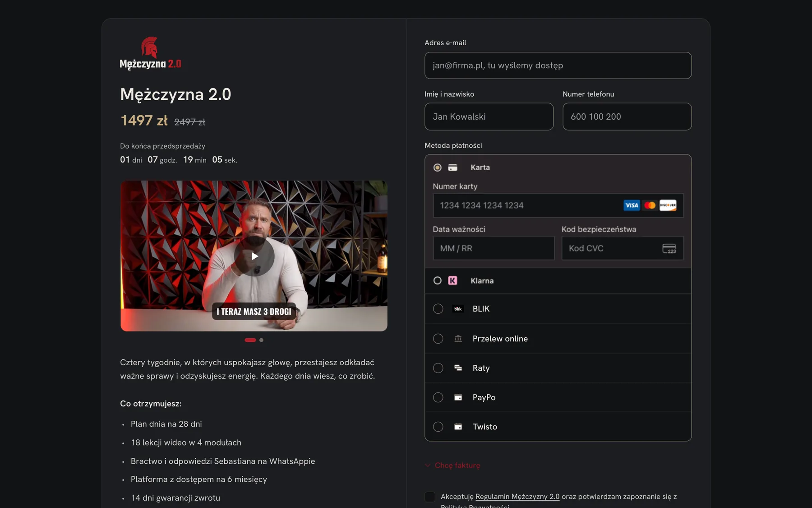812x508 pixels.
Task: Click the wallet icon beside Twisto
Action: (458, 427)
